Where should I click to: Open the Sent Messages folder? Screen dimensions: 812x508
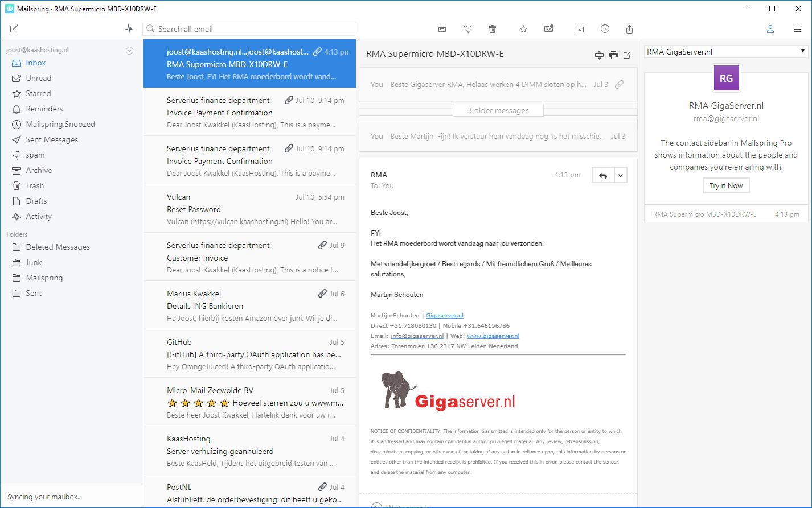click(52, 139)
